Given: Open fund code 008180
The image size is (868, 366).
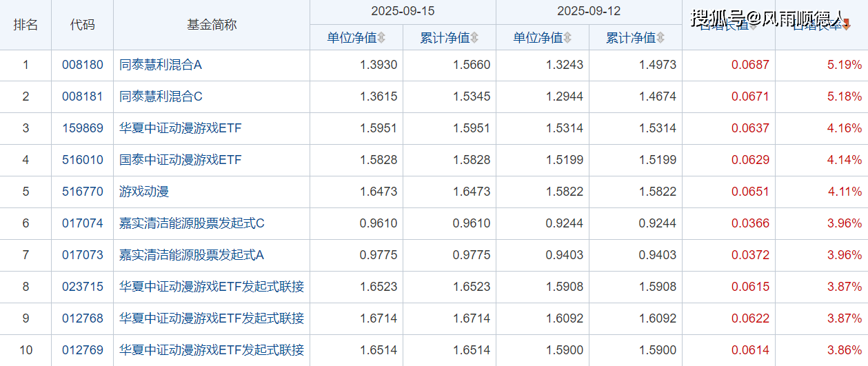Looking at the screenshot, I should click(x=83, y=65).
